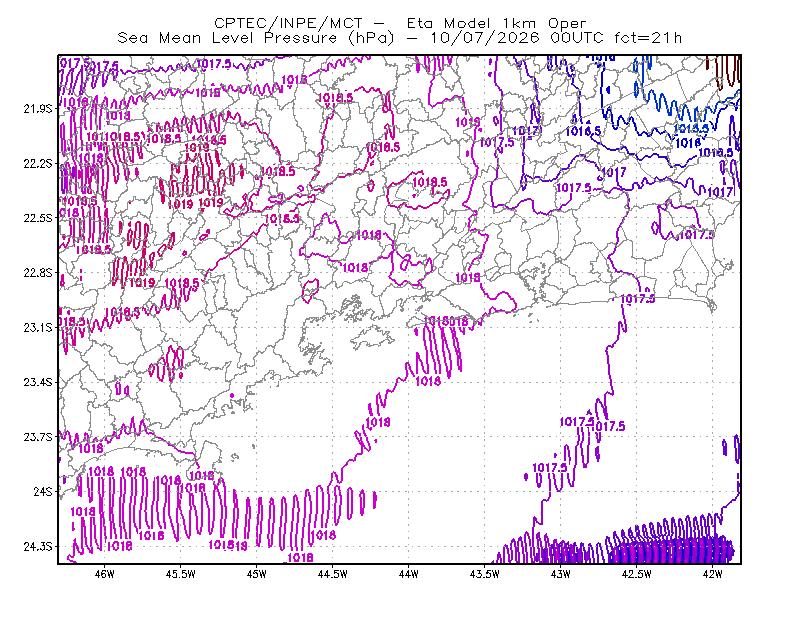Click the '42.5W' longitude label
The width and height of the screenshot is (800, 618).
point(636,574)
